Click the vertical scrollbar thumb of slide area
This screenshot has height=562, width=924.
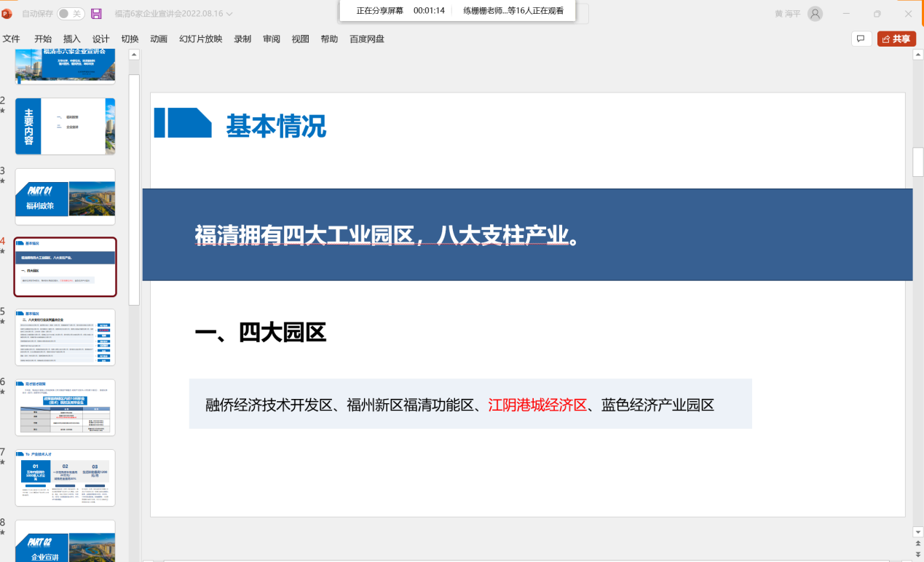point(917,162)
